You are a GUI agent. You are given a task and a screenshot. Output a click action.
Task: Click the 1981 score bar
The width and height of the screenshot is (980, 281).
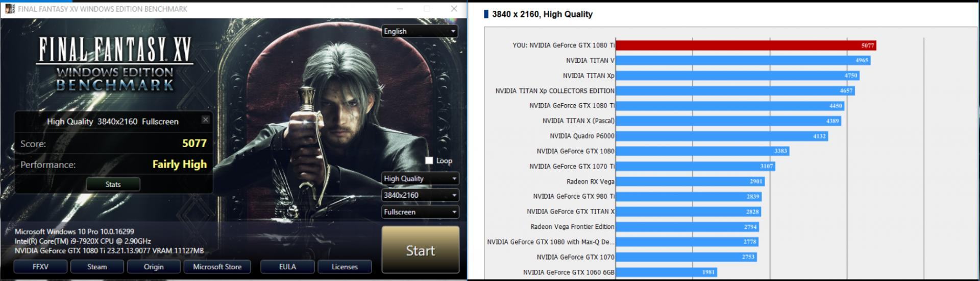coord(667,272)
